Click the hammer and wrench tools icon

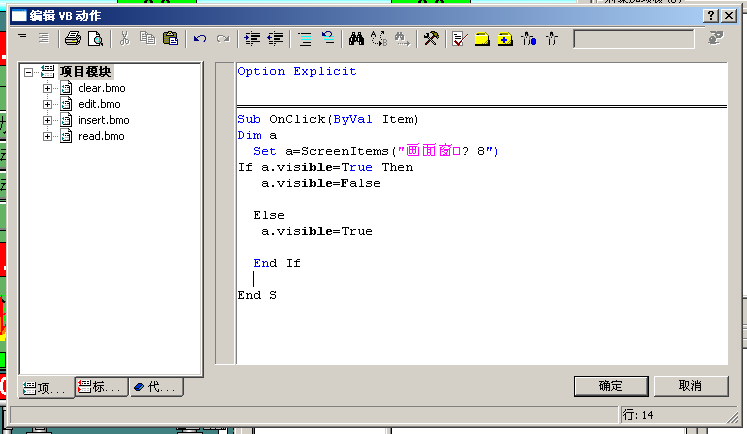[431, 39]
